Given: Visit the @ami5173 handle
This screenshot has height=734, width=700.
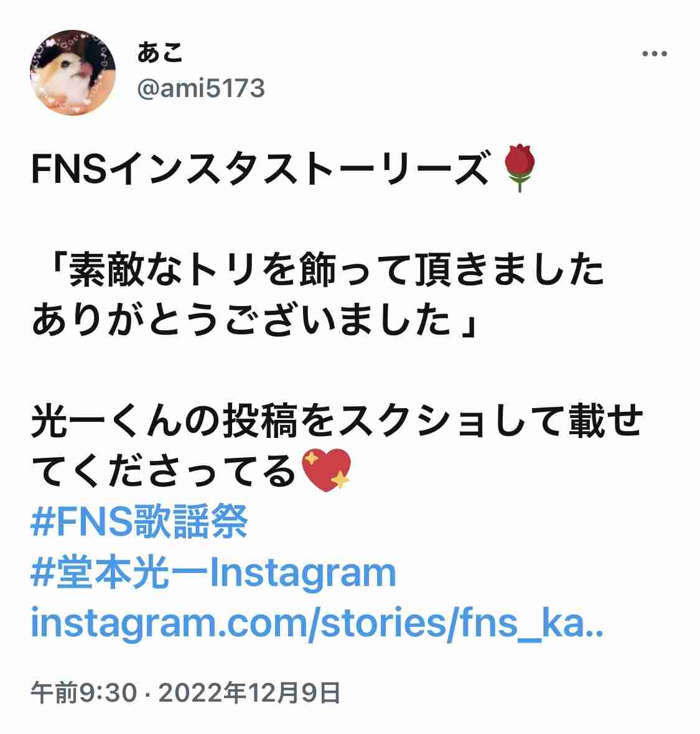Looking at the screenshot, I should point(201,88).
